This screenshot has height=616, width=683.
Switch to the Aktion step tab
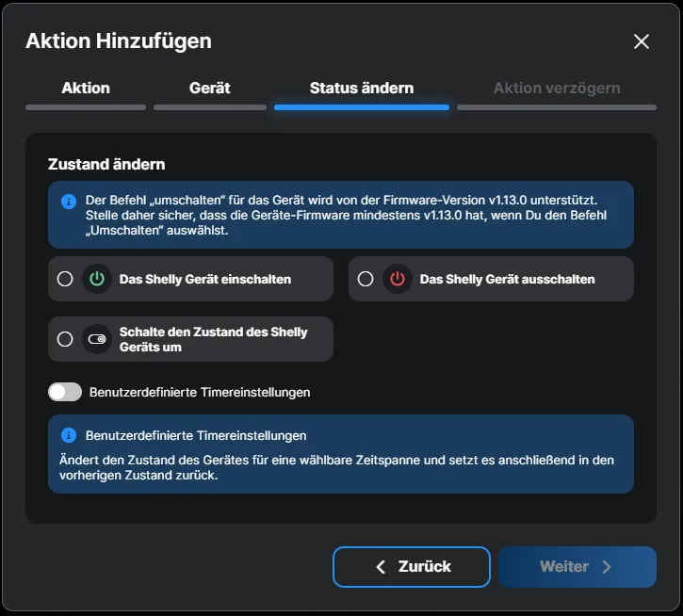(86, 88)
